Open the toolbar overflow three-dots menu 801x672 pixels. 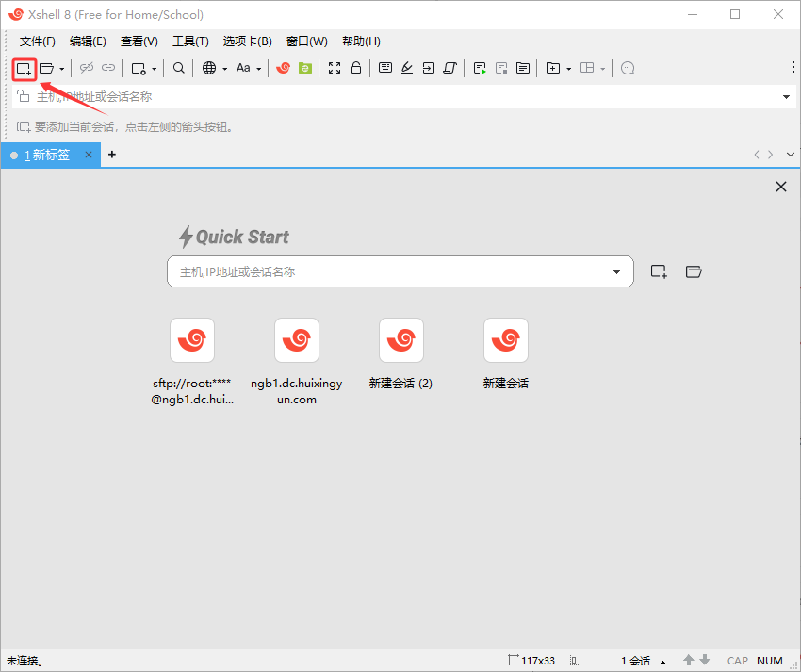pos(793,67)
